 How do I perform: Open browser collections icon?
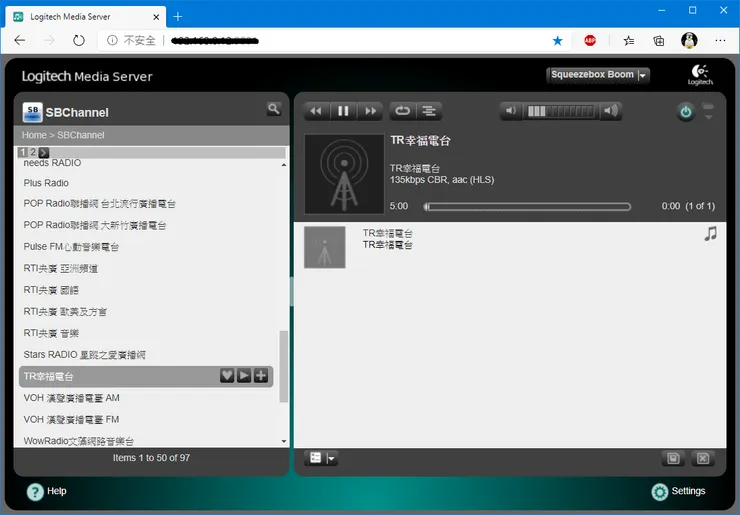[x=658, y=41]
